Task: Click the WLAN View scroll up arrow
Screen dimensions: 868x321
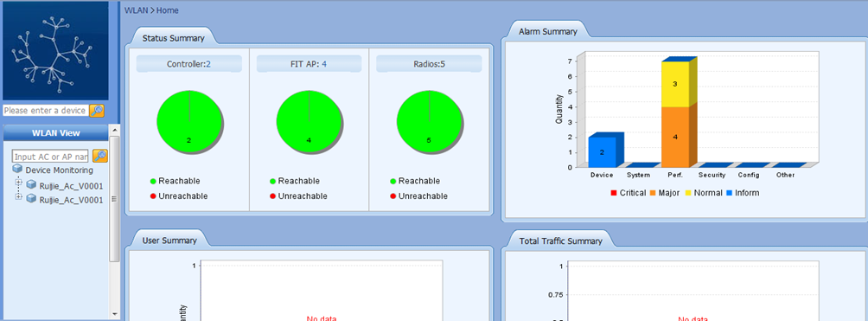Action: pyautogui.click(x=115, y=130)
